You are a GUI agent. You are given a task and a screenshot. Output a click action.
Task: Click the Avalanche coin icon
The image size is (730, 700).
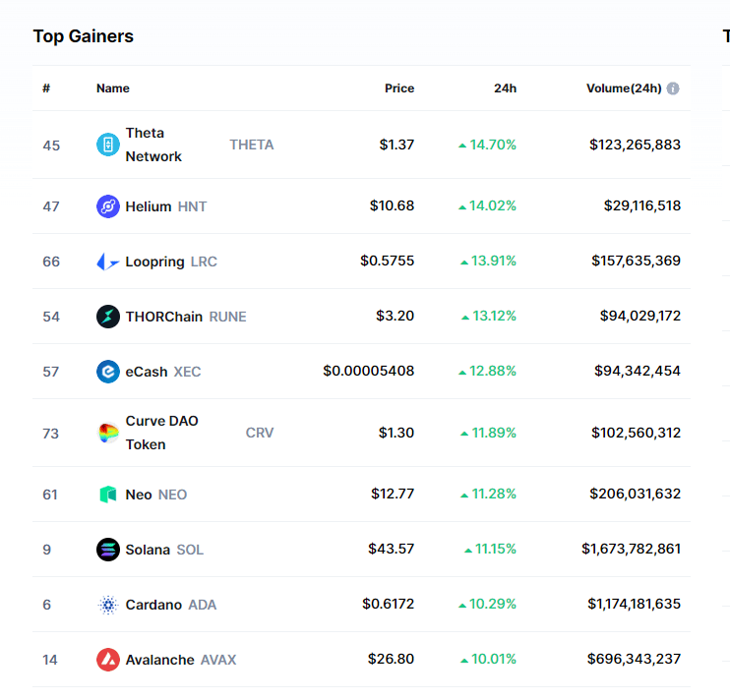click(108, 660)
